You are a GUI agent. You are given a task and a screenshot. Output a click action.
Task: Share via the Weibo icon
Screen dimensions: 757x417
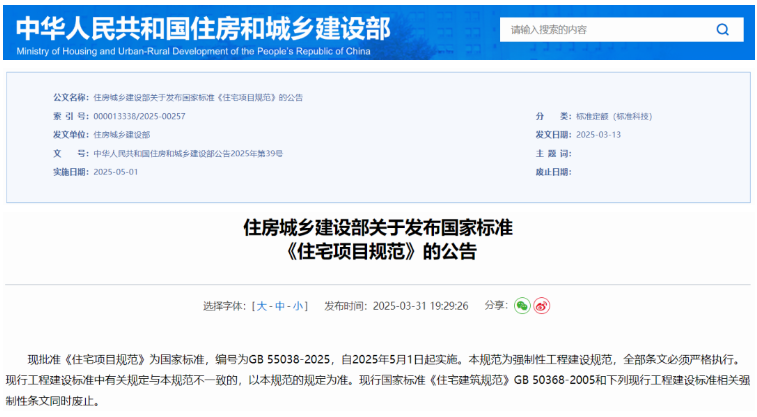click(542, 306)
